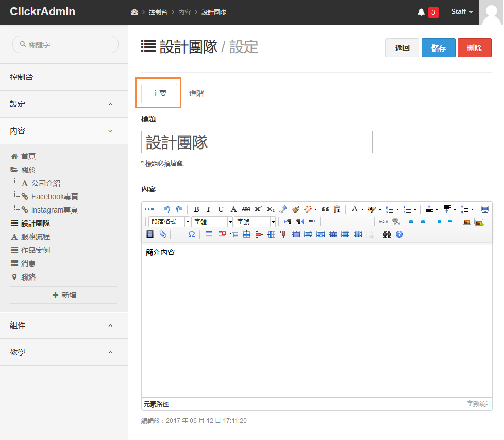Insert a single image
Screen dimensions: 504x440
pos(467,222)
